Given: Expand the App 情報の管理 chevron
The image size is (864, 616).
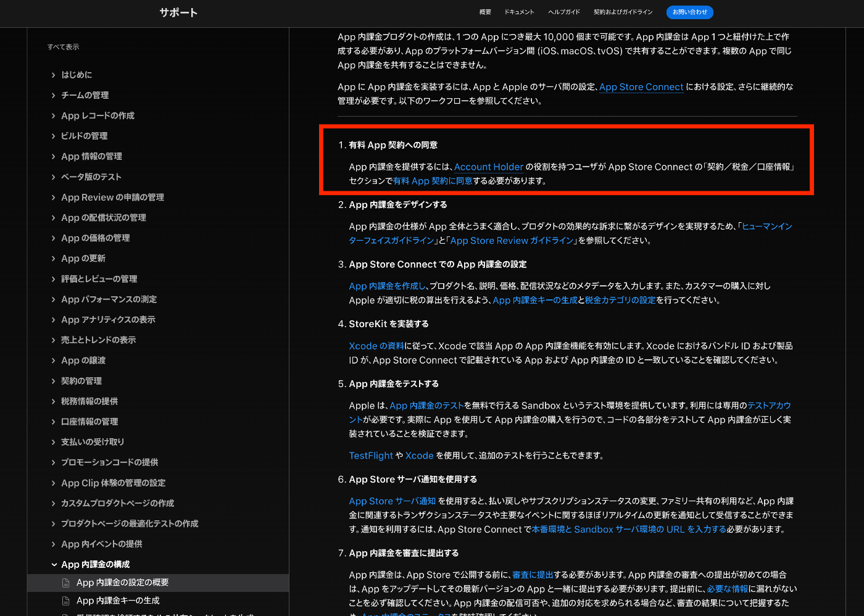Looking at the screenshot, I should [x=54, y=157].
